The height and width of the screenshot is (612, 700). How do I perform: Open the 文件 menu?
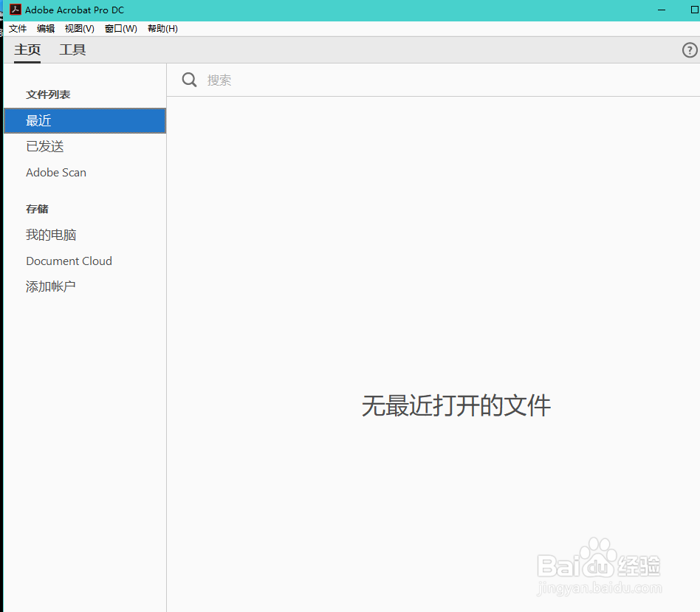pyautogui.click(x=18, y=29)
